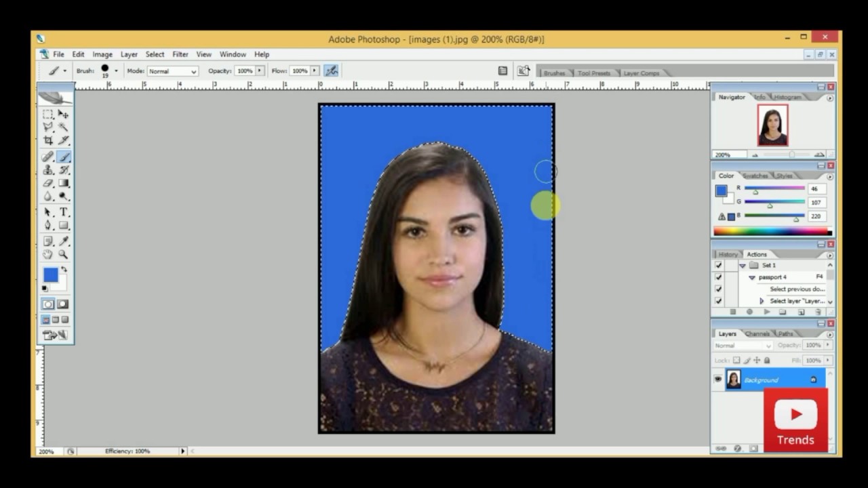Select the Move tool
The image size is (868, 488).
point(63,115)
